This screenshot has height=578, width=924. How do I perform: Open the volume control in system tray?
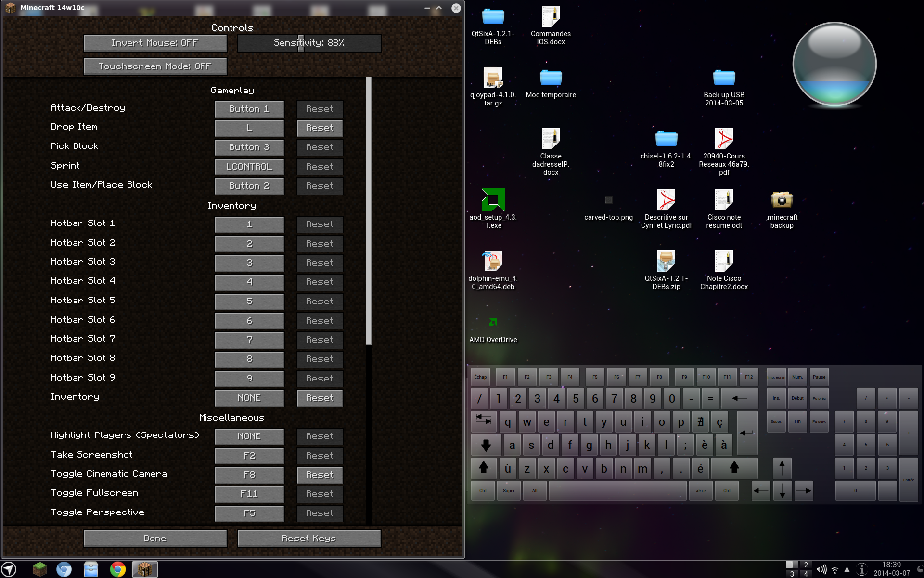[x=821, y=569]
